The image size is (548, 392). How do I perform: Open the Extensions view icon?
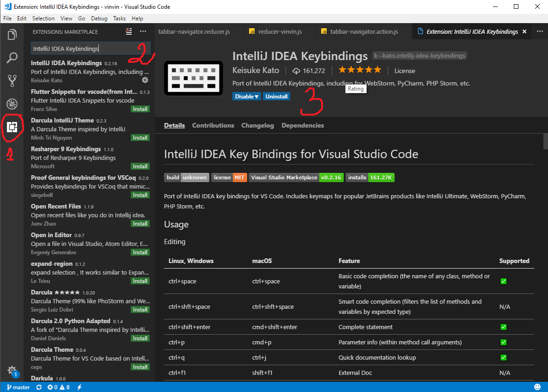pos(12,127)
